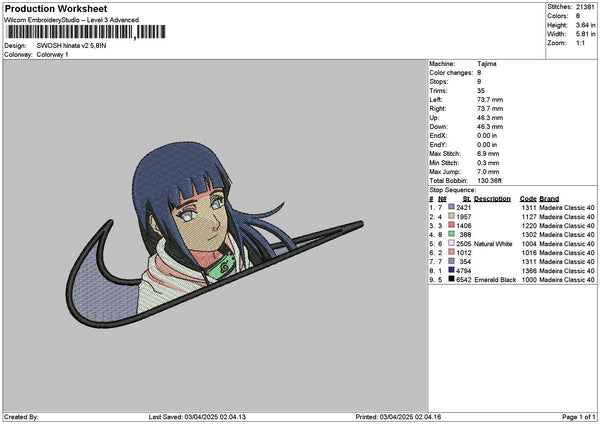Image resolution: width=600 pixels, height=424 pixels.
Task: Click the Left value '73.7 mm'
Action: [x=490, y=100]
